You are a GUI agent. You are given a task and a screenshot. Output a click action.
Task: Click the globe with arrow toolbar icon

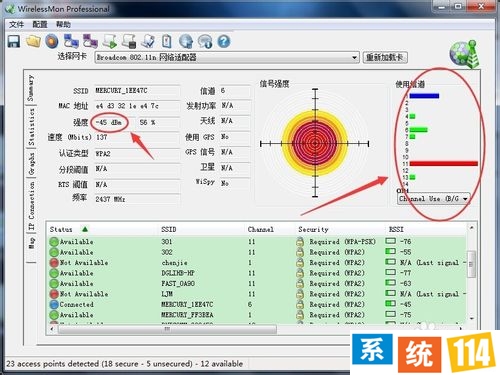pyautogui.click(x=186, y=41)
